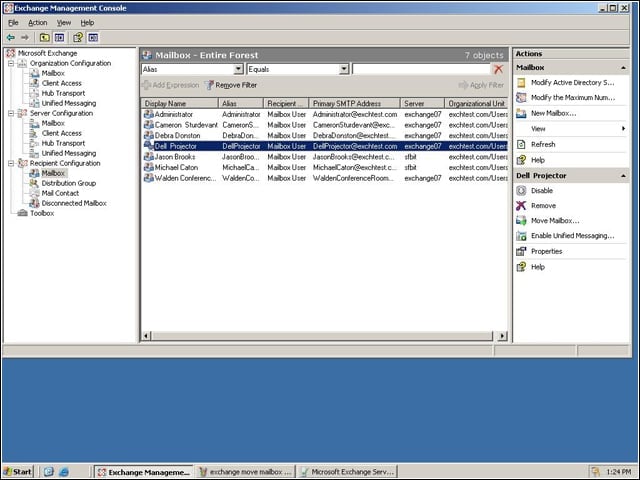Image resolution: width=640 pixels, height=480 pixels.
Task: Toggle the Show/Hide console tree toolbar icon
Action: pos(60,38)
